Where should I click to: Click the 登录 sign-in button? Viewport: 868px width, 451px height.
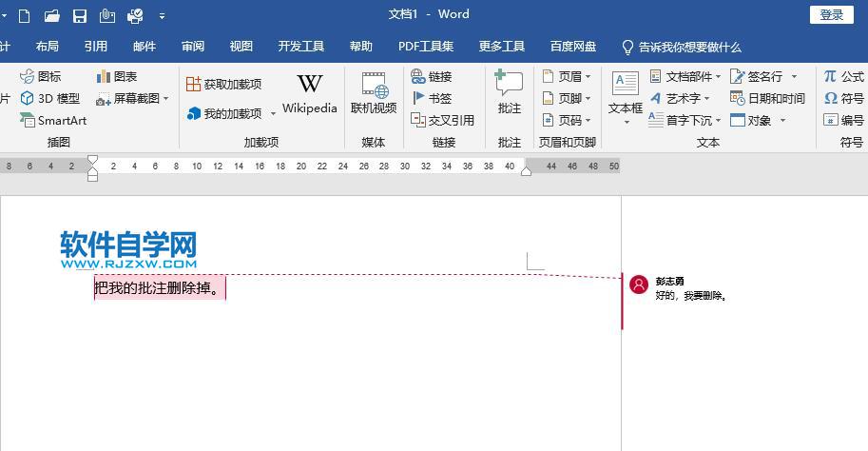point(832,15)
